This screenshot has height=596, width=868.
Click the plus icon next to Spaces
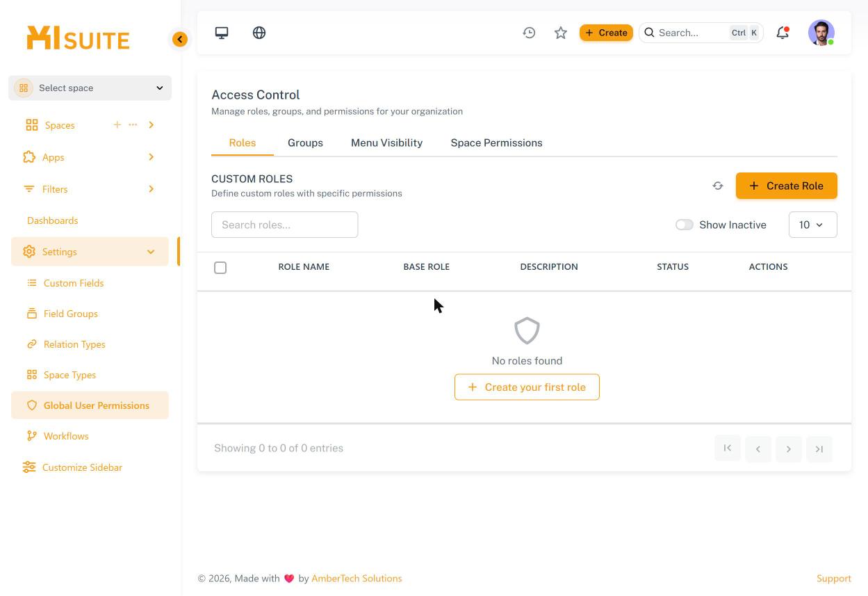[x=117, y=124]
